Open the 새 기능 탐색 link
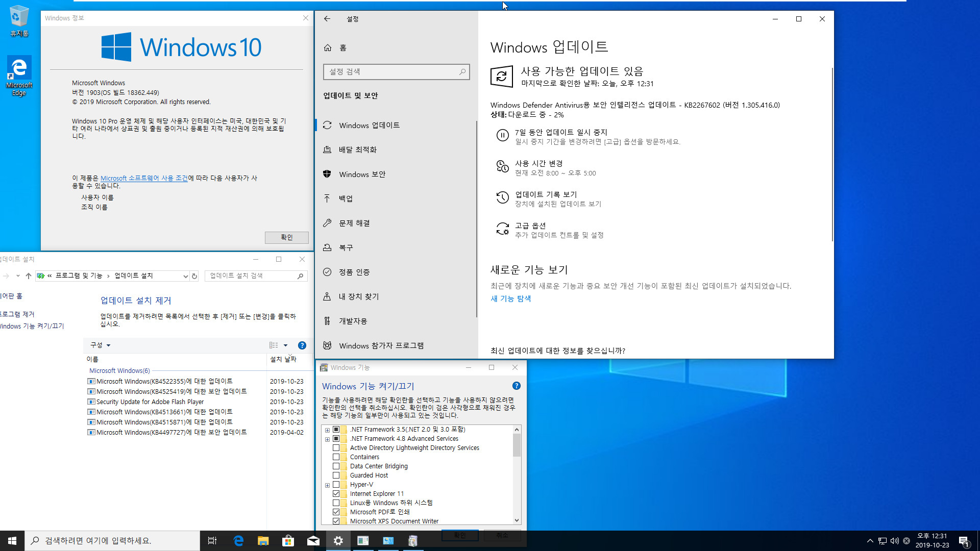Image resolution: width=980 pixels, height=551 pixels. [x=511, y=298]
